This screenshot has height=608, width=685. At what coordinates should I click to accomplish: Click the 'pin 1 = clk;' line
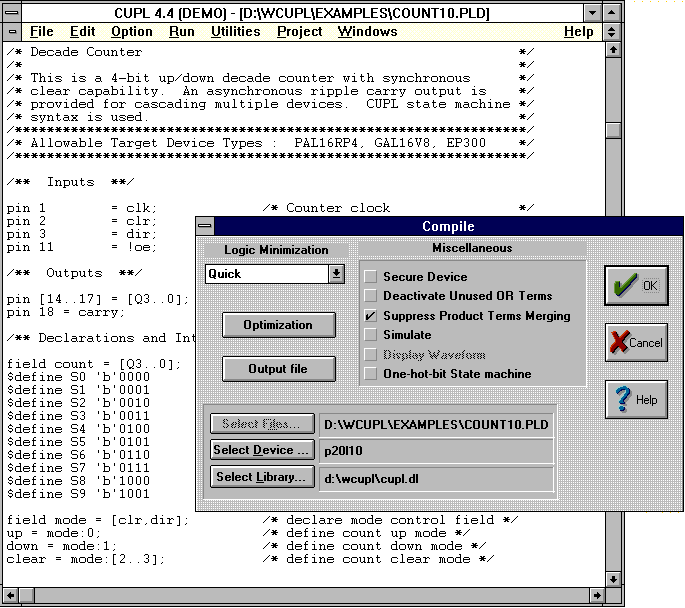[x=81, y=208]
